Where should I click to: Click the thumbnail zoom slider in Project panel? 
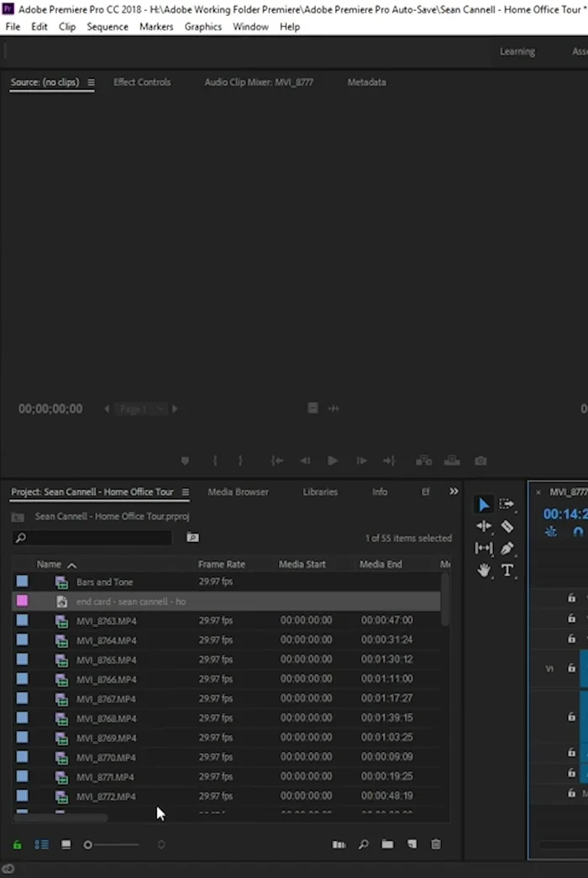click(x=88, y=844)
